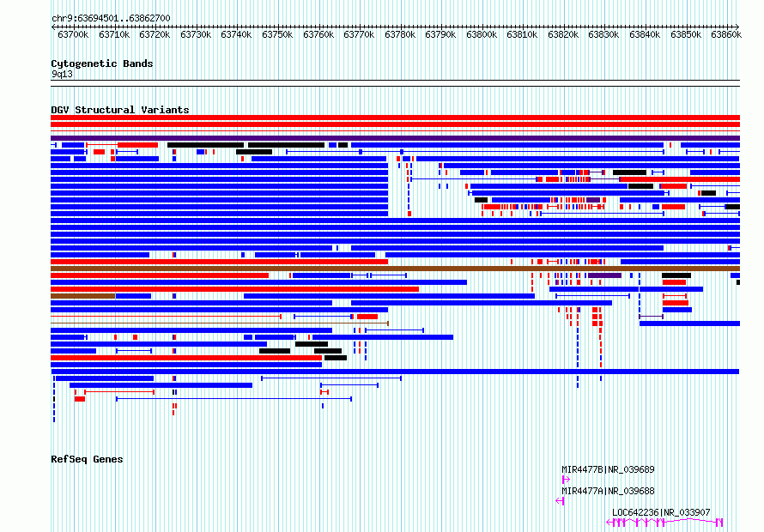Click the 63750k ruler label
The height and width of the screenshot is (532, 764).
pos(277,34)
